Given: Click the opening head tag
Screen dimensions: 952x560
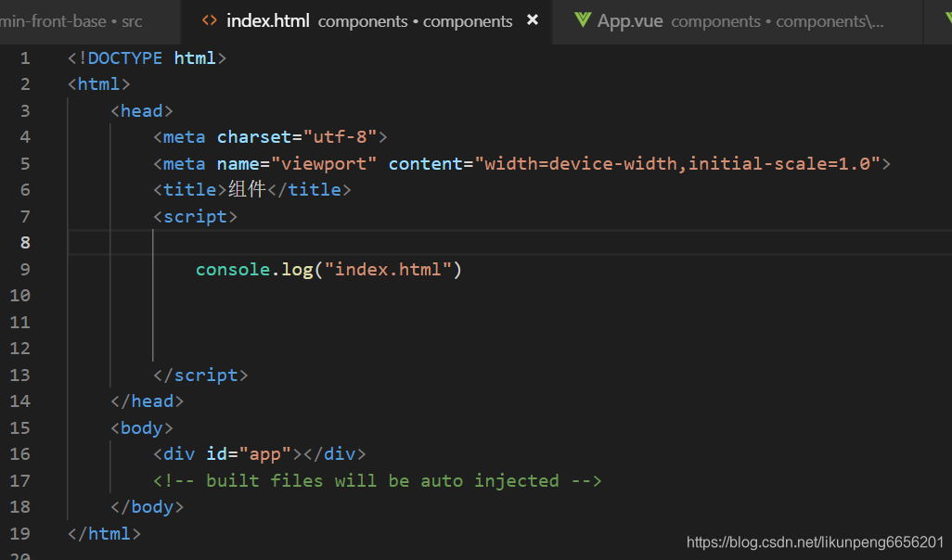Looking at the screenshot, I should tap(142, 111).
